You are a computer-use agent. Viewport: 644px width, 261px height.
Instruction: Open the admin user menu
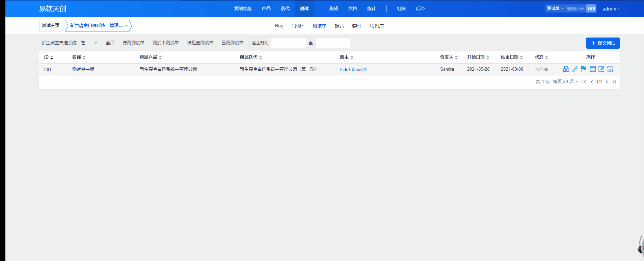(611, 9)
